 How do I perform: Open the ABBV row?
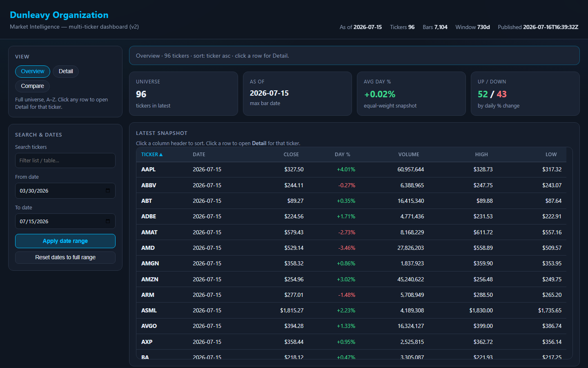(x=351, y=185)
